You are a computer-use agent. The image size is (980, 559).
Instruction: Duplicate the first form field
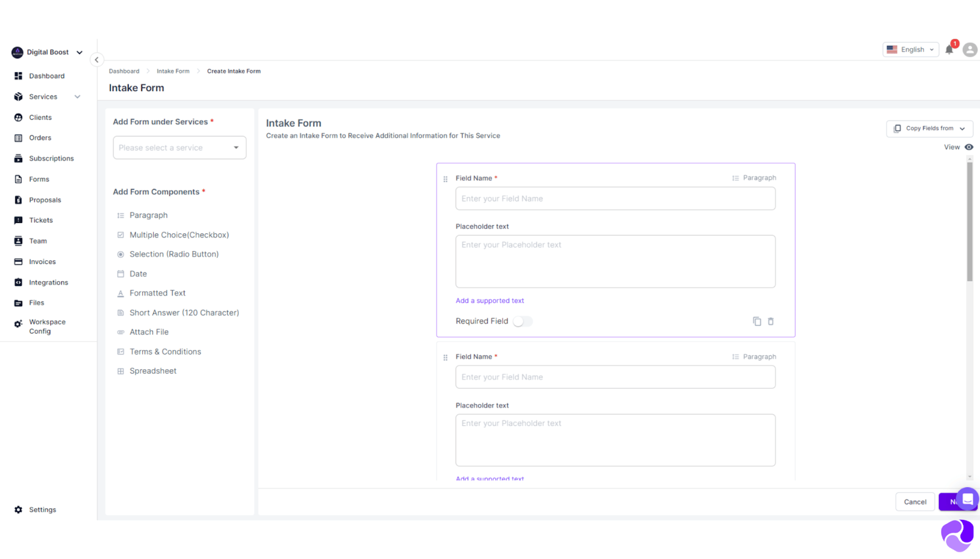pyautogui.click(x=756, y=321)
